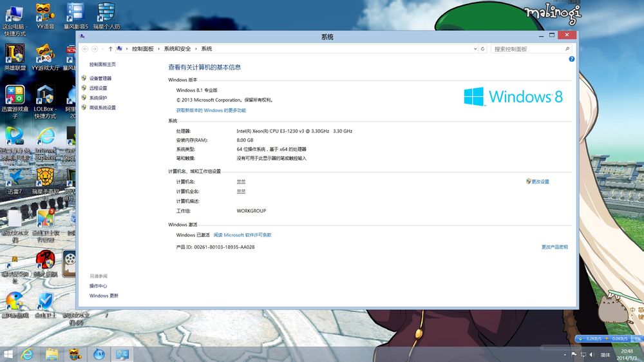The image size is (644, 362).
Task: Click the 搜索控制面板 search field
Action: 527,49
